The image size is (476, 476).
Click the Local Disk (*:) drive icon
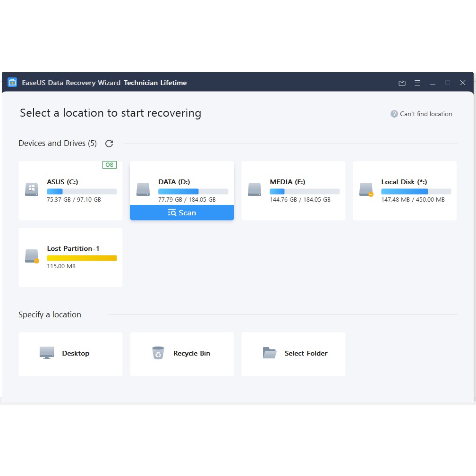coord(366,189)
